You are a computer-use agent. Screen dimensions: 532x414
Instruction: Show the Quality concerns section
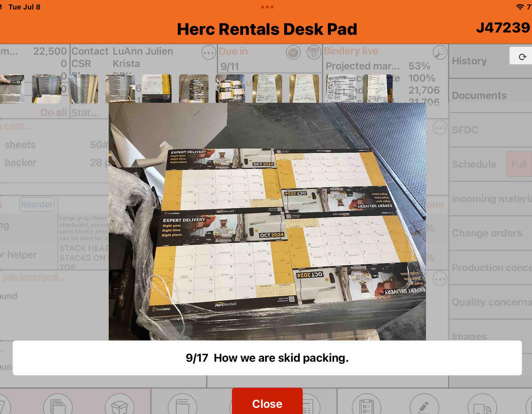click(492, 302)
